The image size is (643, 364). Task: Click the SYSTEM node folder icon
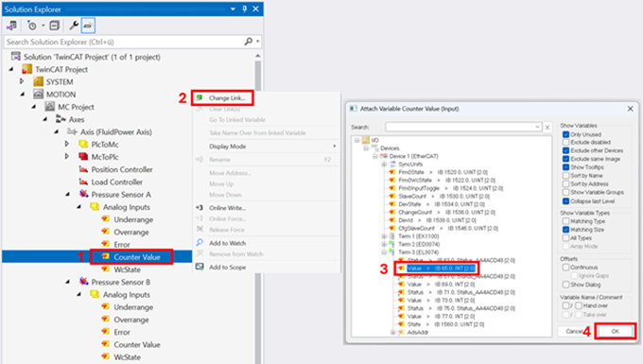39,81
